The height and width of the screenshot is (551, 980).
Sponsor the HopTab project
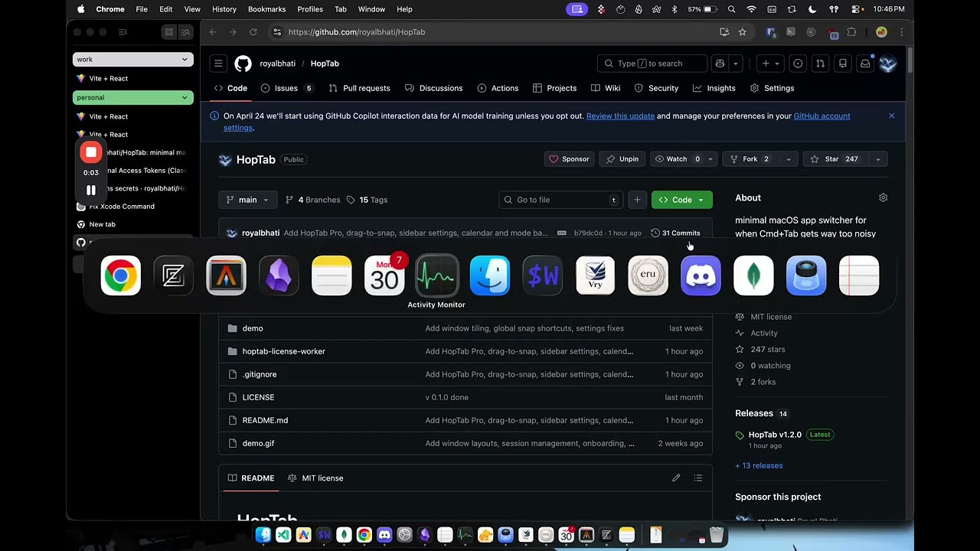coord(568,159)
